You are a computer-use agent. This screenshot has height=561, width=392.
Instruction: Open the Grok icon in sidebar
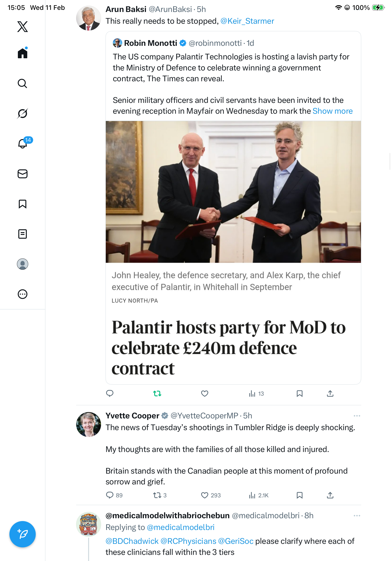click(23, 113)
